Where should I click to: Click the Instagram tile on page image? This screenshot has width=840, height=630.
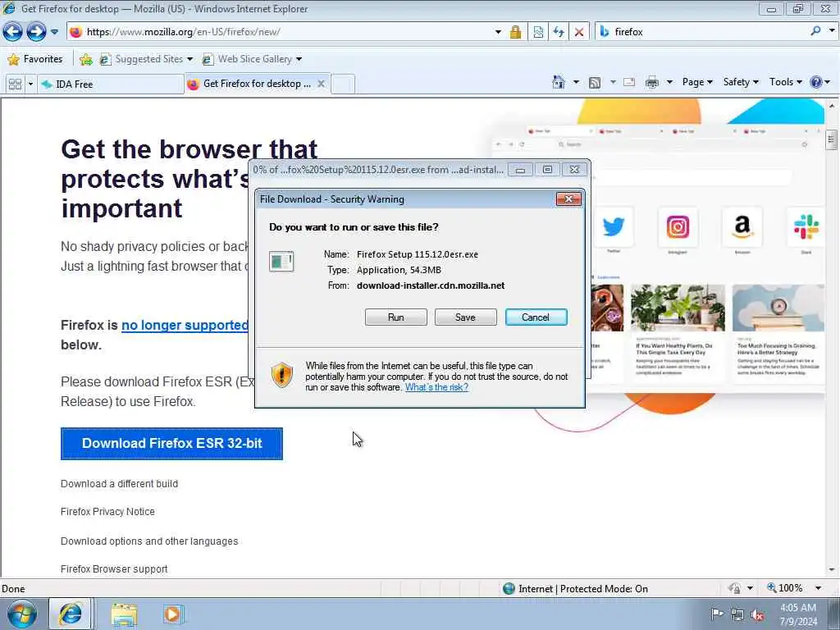[678, 226]
